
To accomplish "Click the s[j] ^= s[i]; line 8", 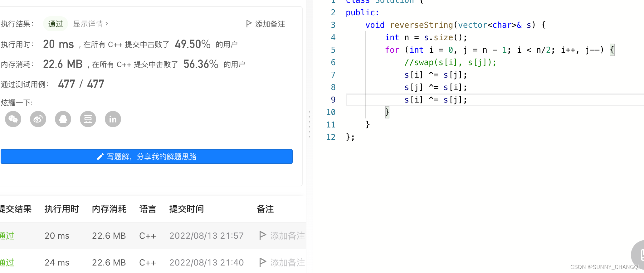I will click(436, 87).
